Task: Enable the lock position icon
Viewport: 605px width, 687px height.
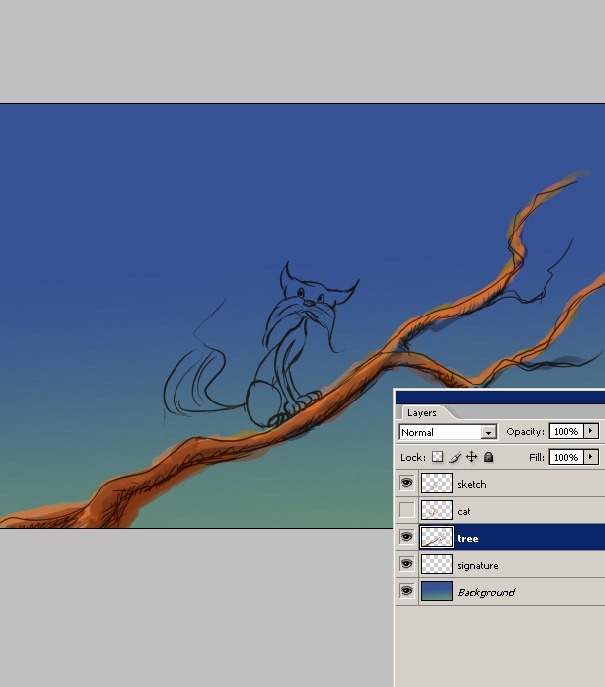Action: [x=472, y=457]
